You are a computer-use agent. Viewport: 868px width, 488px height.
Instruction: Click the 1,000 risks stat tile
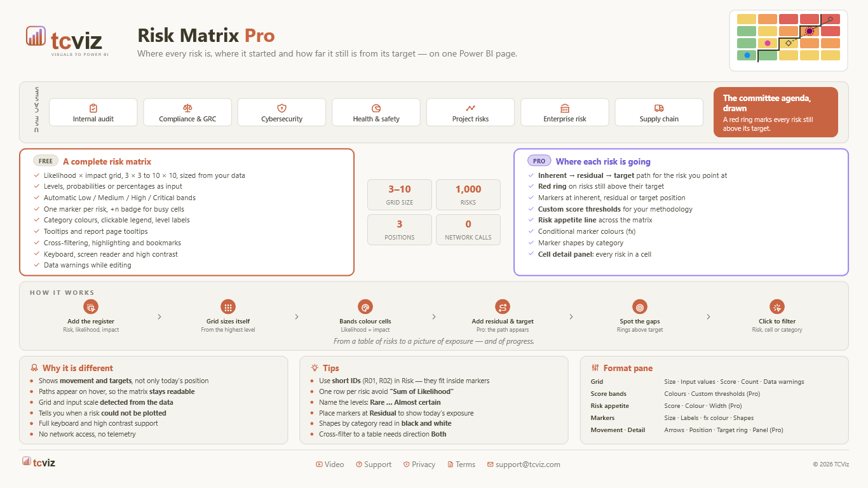click(468, 194)
